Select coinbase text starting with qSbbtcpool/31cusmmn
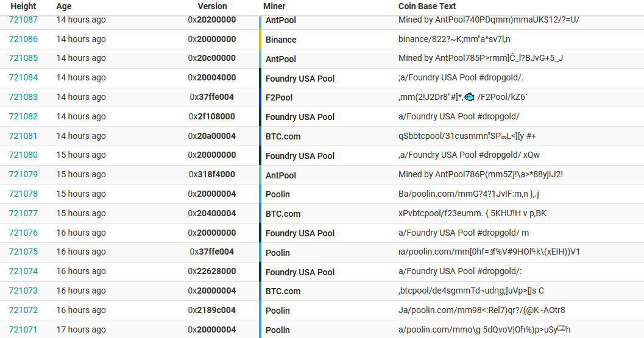 click(467, 136)
